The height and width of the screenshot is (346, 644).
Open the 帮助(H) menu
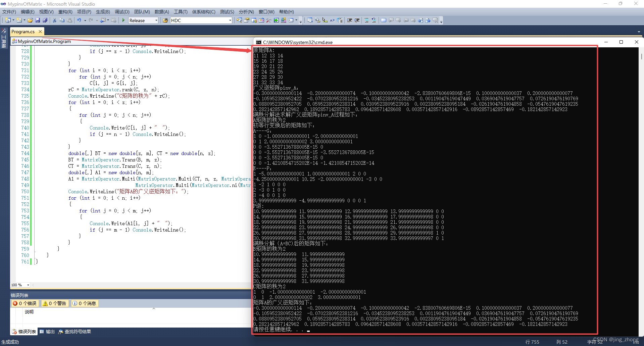point(287,12)
